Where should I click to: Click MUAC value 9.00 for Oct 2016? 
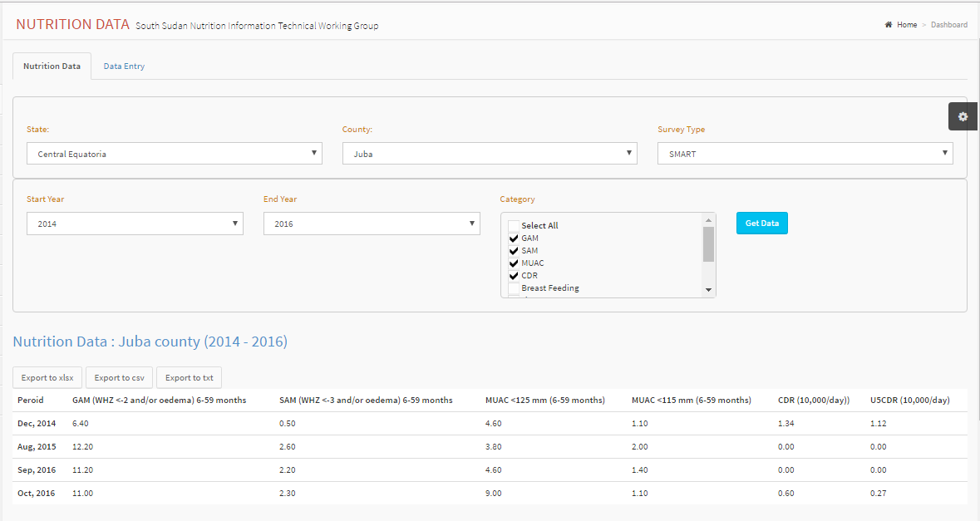(494, 494)
